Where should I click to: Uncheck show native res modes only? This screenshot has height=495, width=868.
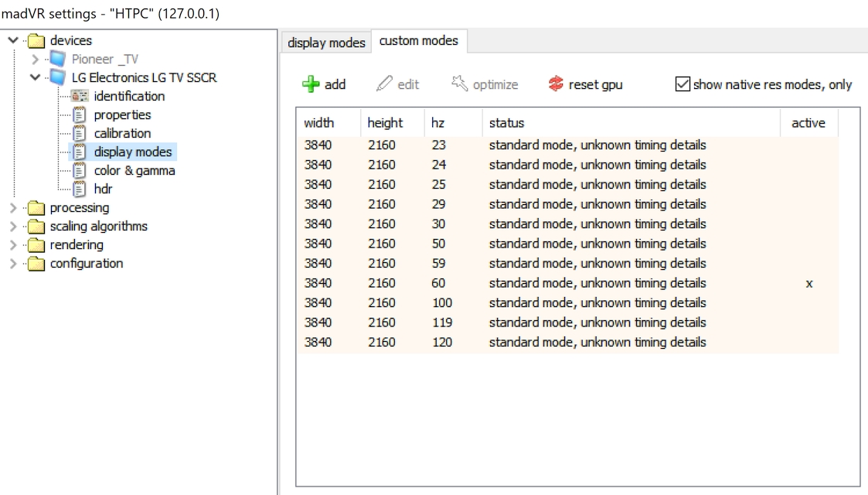coord(682,84)
